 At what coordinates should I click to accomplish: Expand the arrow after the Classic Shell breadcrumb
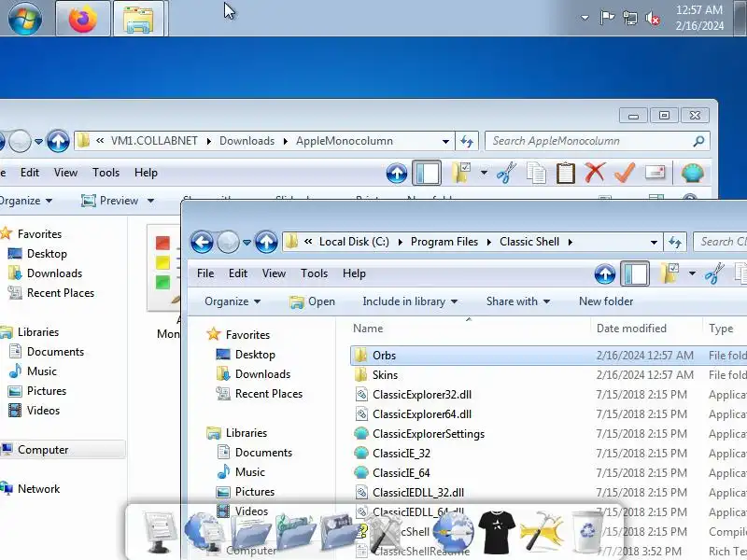click(x=571, y=243)
